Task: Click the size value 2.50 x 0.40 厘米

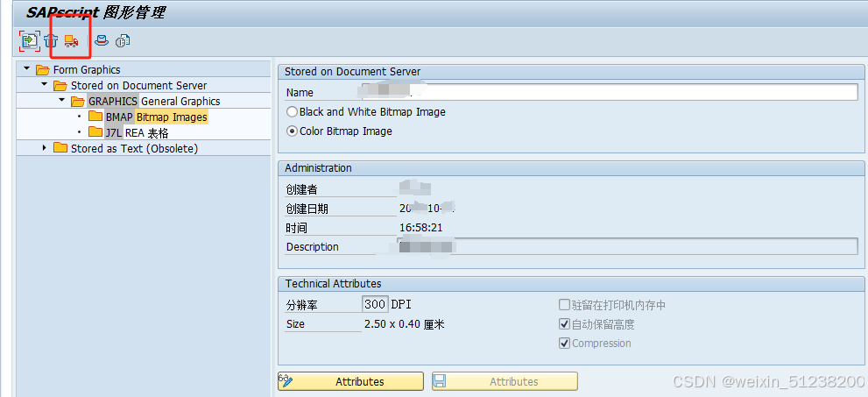Action: click(404, 324)
